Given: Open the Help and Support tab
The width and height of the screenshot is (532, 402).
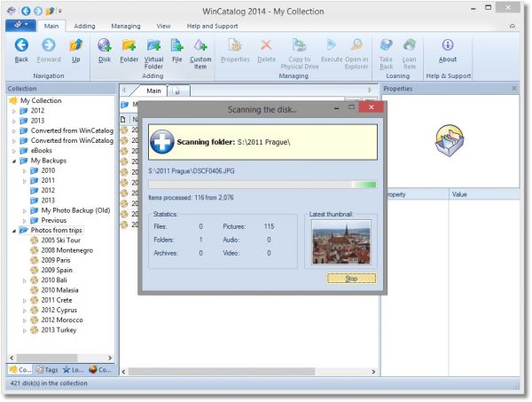Looking at the screenshot, I should coord(212,27).
